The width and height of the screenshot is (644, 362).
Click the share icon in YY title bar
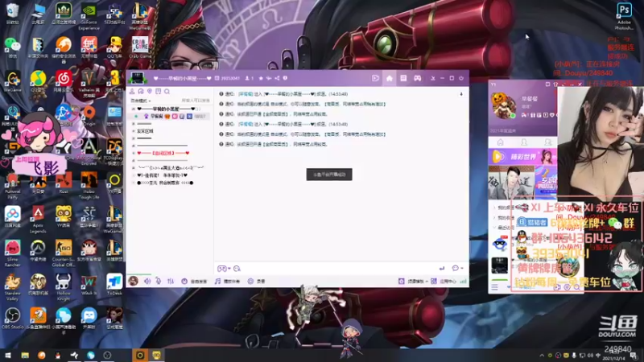(277, 78)
